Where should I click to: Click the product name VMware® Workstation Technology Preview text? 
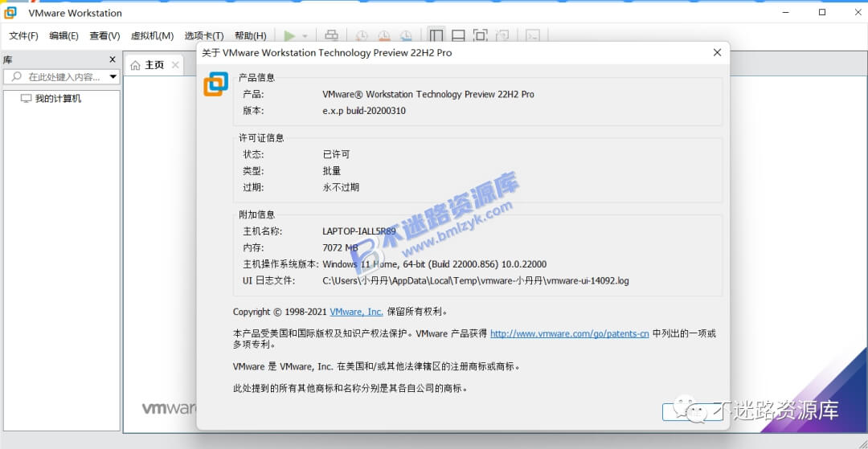pos(428,95)
